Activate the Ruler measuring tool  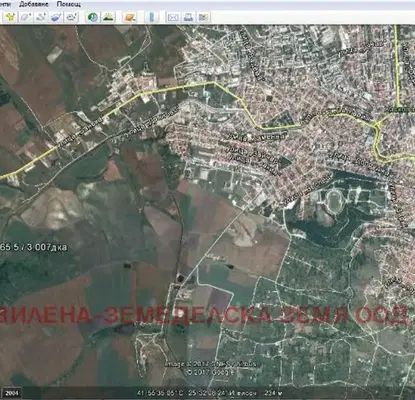151,17
